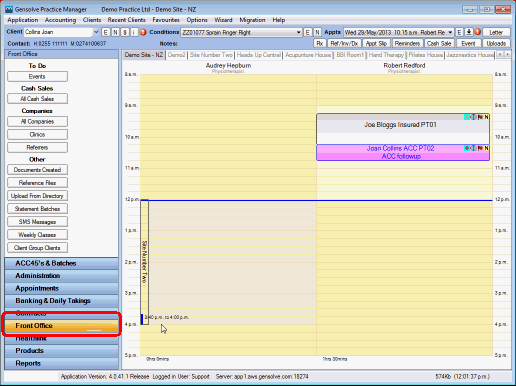This screenshot has height=386, width=516.
Task: Click the Weekly Classes button
Action: point(37,235)
